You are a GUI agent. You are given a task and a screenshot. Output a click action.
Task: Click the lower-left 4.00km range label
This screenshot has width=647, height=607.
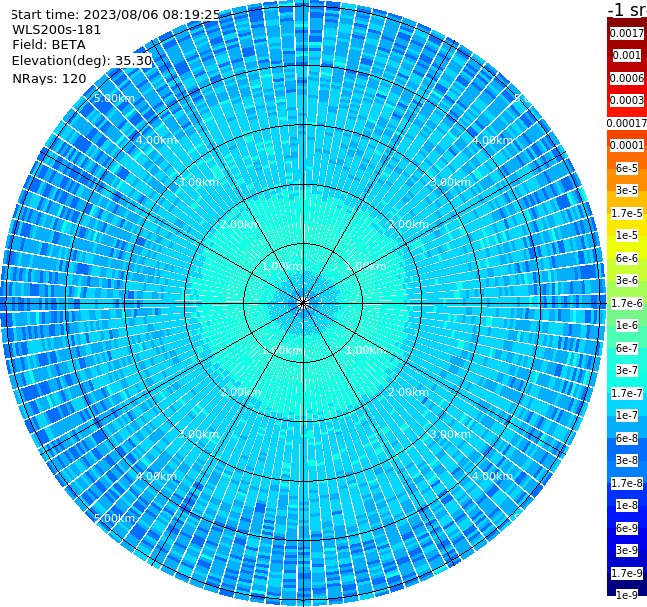pyautogui.click(x=157, y=476)
